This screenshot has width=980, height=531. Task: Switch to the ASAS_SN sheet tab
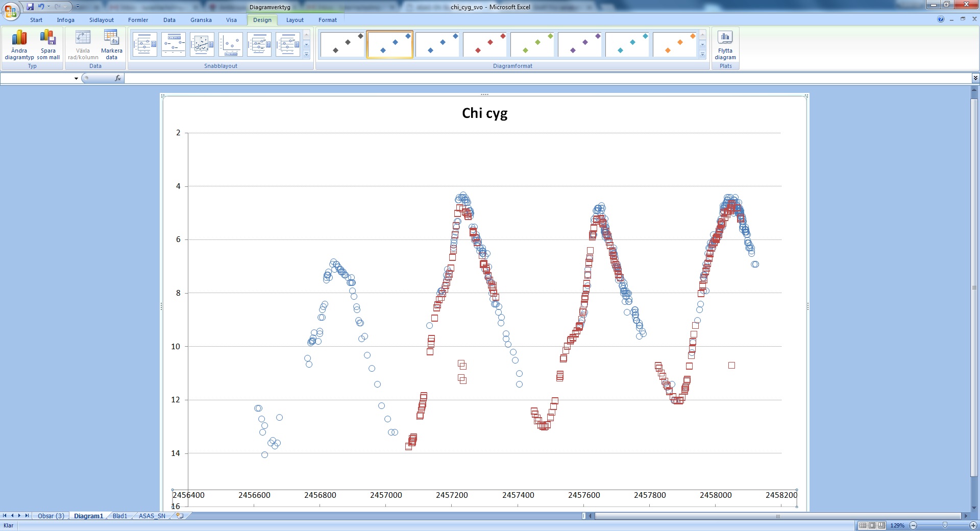tap(152, 516)
